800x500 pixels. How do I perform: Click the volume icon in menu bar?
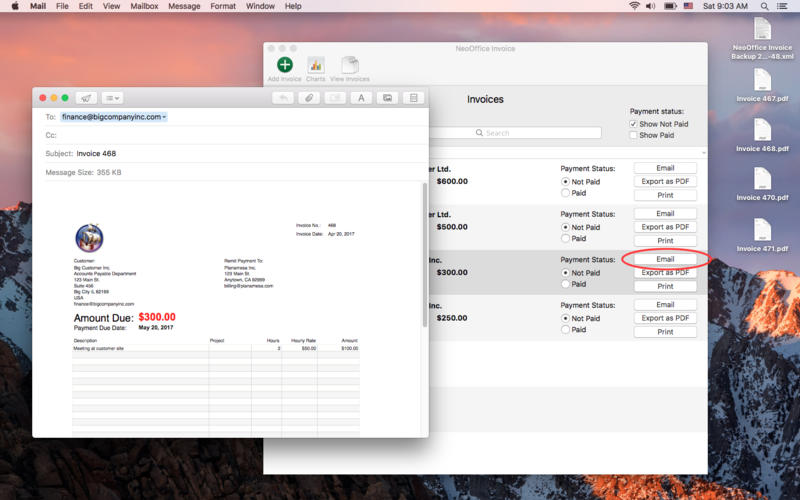[x=651, y=6]
